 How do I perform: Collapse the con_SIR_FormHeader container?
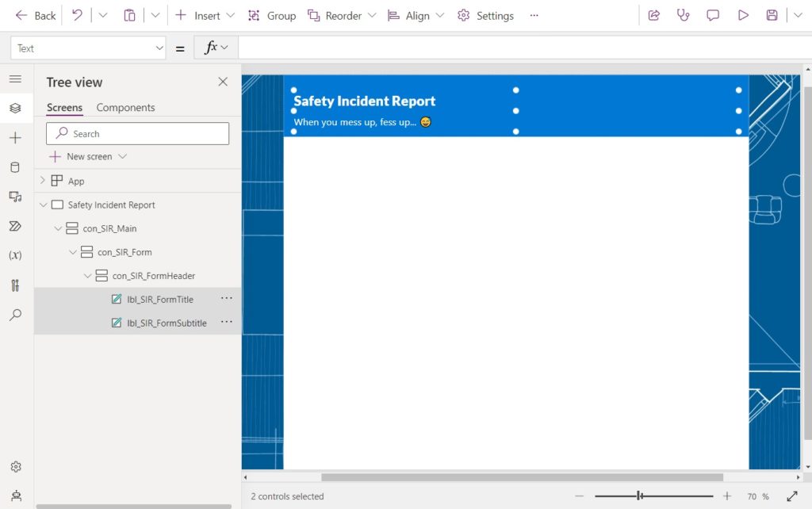[87, 275]
